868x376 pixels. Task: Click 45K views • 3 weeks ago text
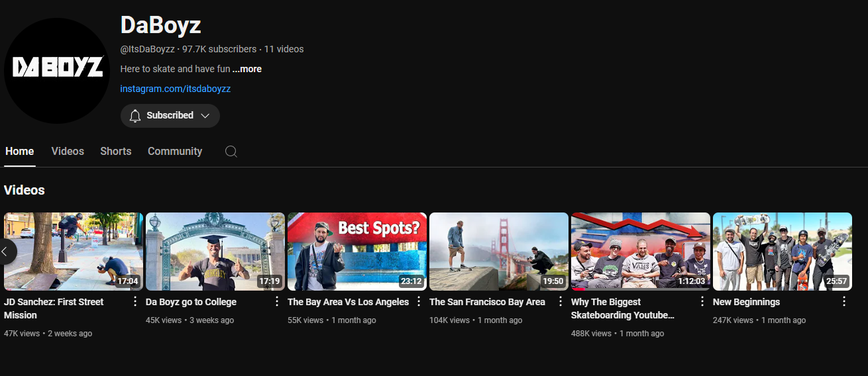[190, 320]
